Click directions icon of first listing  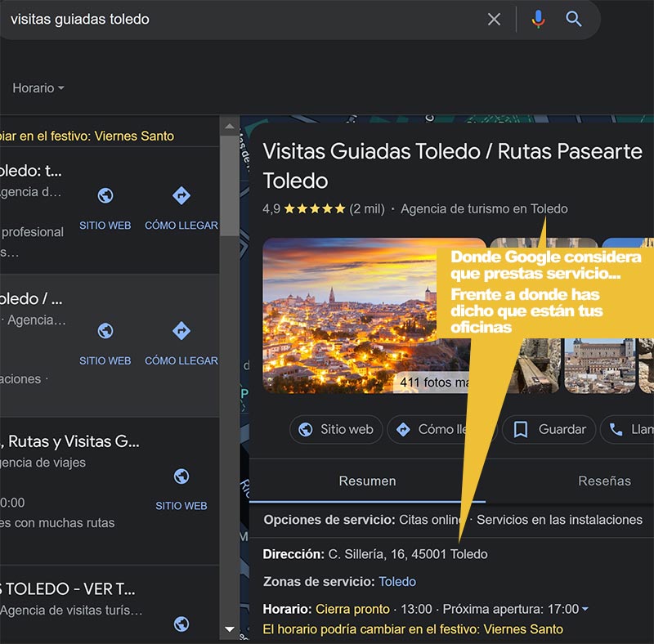[x=181, y=196]
